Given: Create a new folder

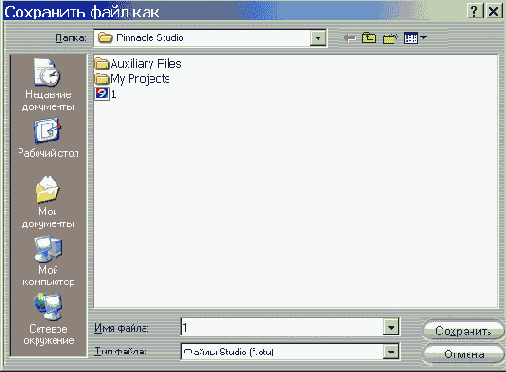Looking at the screenshot, I should click(x=390, y=38).
